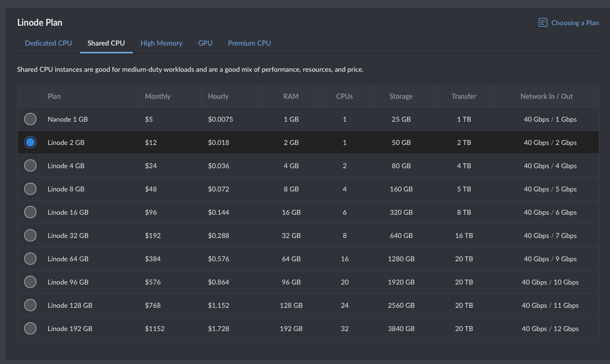Screen dimensions: 610x364
Task: Choose the Linode 32 GB radio button
Action: pyautogui.click(x=30, y=235)
